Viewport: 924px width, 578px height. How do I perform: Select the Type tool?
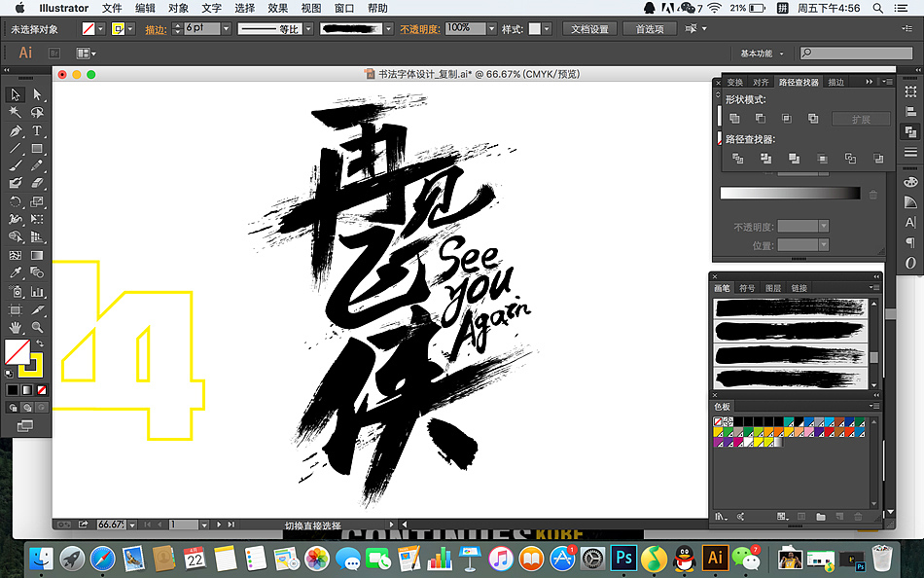[x=37, y=130]
